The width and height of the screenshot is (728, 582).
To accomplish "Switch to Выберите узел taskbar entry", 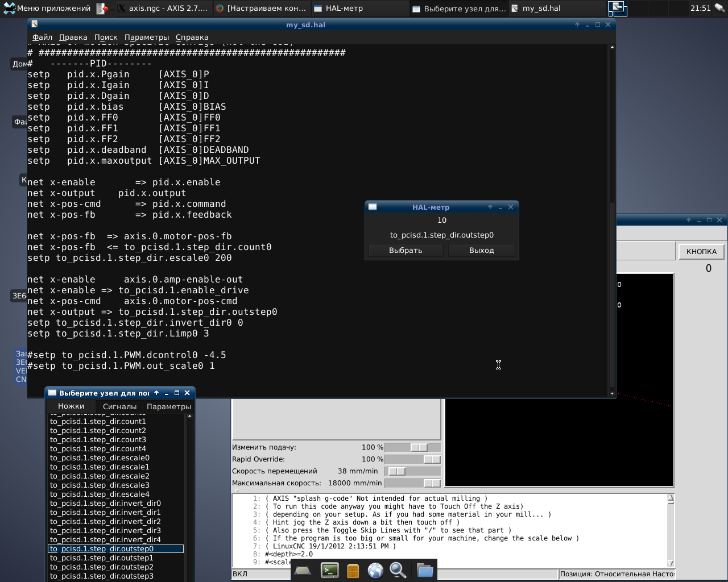I will [x=458, y=8].
